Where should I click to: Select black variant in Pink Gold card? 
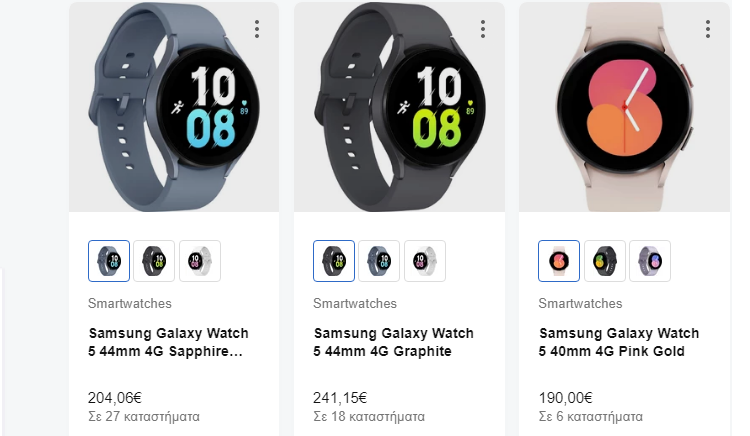(605, 261)
